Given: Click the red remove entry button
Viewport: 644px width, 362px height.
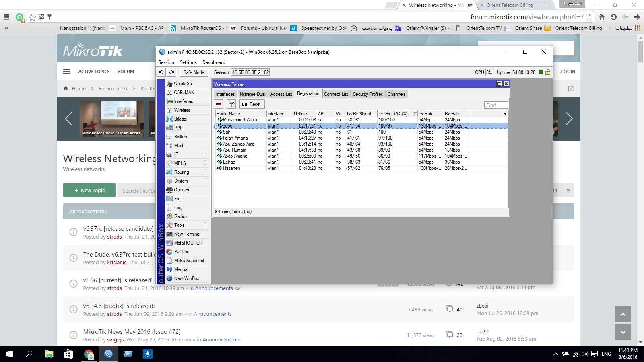Looking at the screenshot, I should click(x=219, y=104).
